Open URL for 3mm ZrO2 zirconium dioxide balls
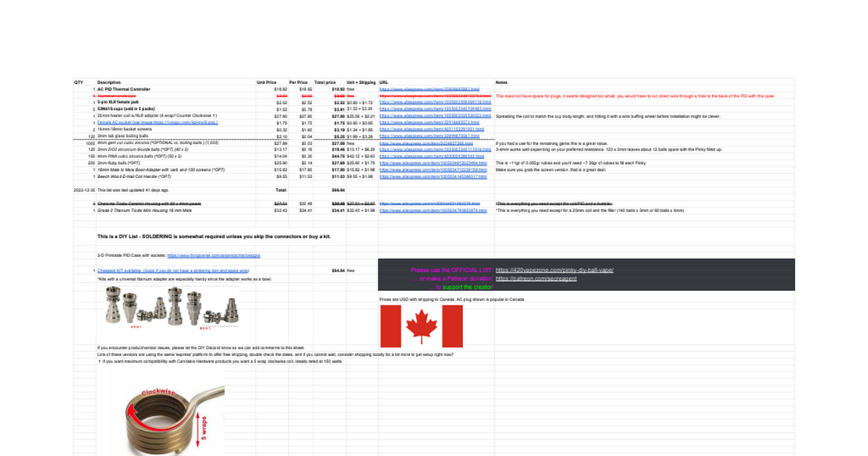The image size is (868, 456). (x=435, y=149)
